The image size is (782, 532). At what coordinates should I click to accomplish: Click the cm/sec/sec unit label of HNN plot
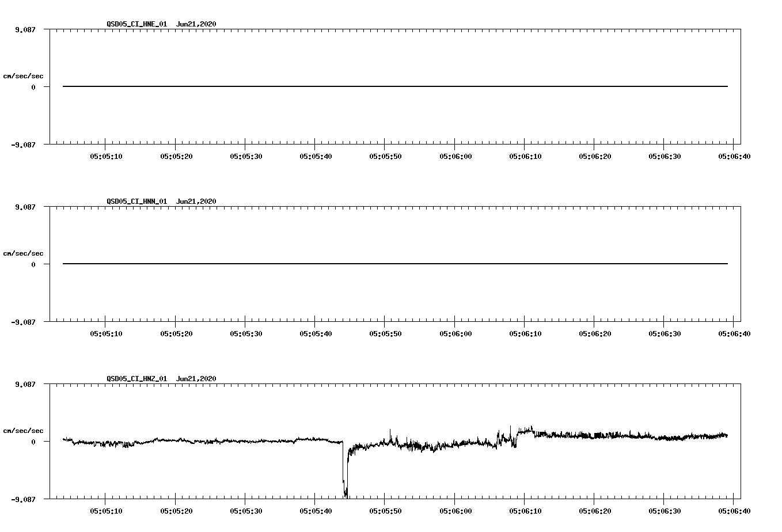[x=23, y=253]
